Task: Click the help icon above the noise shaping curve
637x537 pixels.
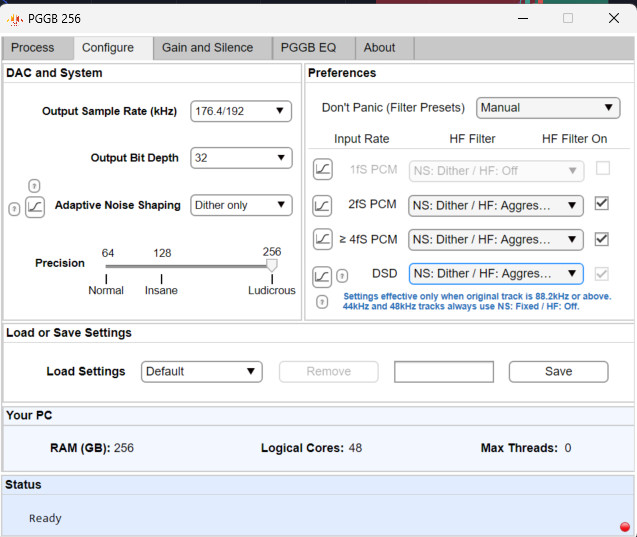Action: (34, 186)
